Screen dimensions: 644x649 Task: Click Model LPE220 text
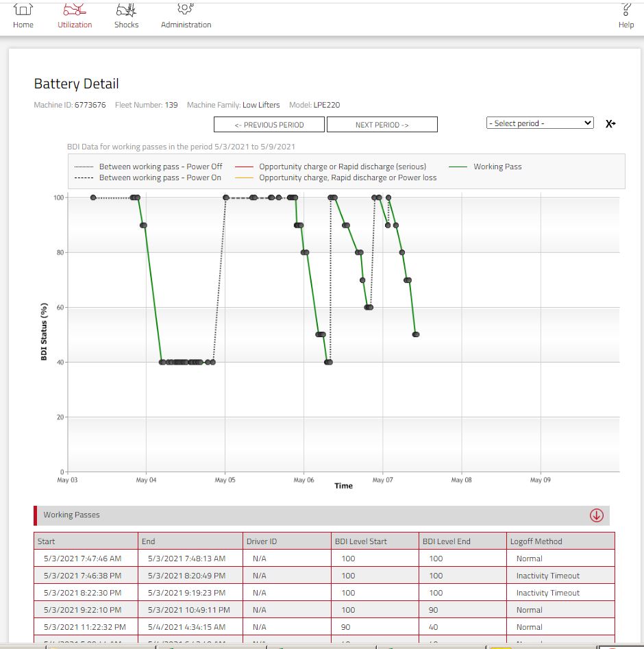point(314,105)
